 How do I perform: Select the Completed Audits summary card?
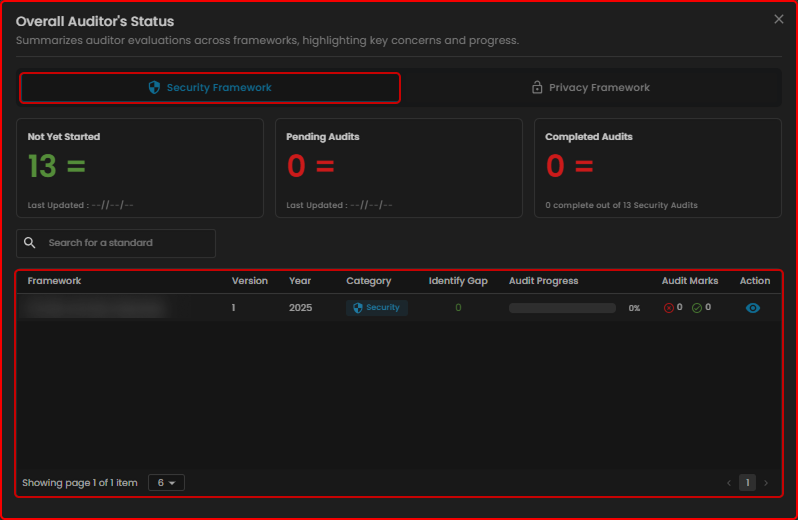point(657,168)
